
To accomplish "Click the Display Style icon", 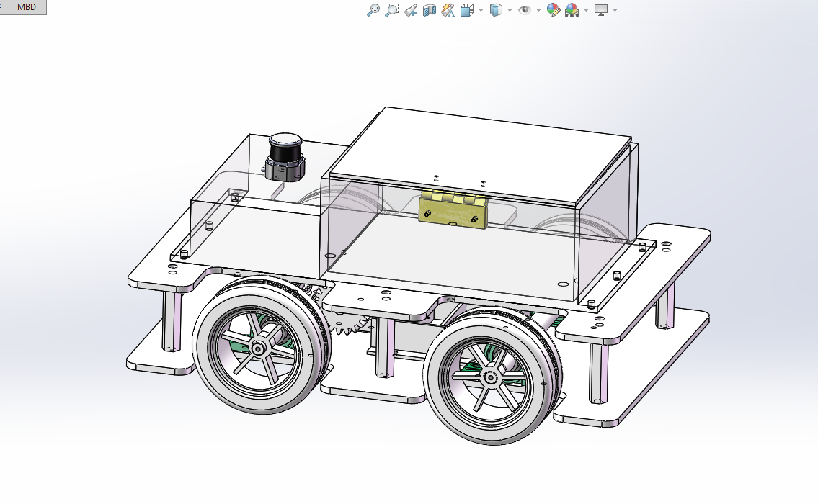I will tap(496, 10).
